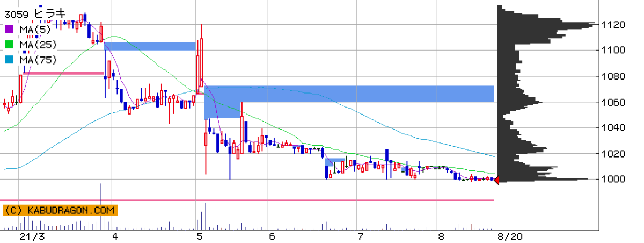Click the blue gap band near 1103
Image resolution: width=644 pixels, height=243 pixels.
149,46
